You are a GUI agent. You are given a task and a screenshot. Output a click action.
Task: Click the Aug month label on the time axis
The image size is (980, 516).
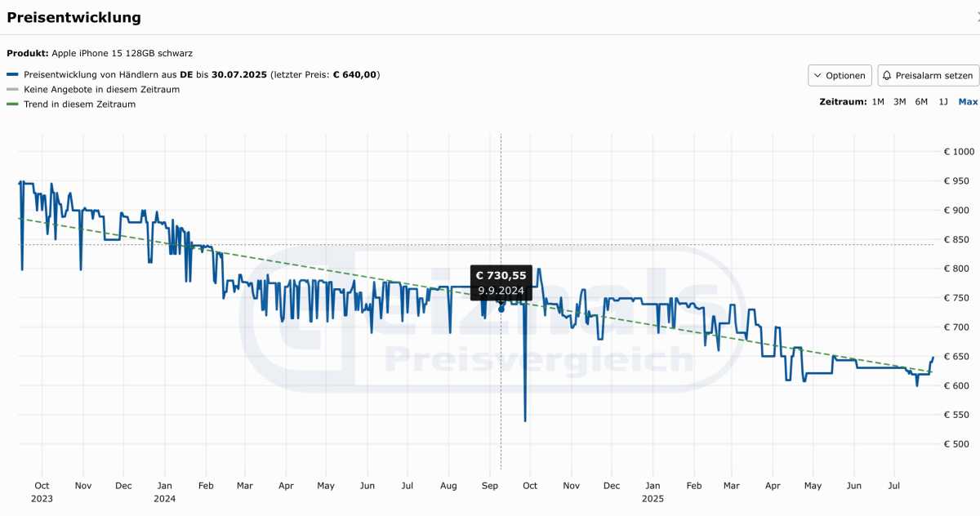click(x=448, y=486)
